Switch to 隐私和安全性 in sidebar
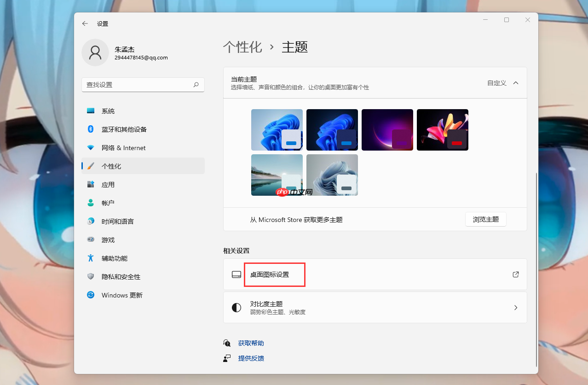The image size is (588, 385). [90, 276]
